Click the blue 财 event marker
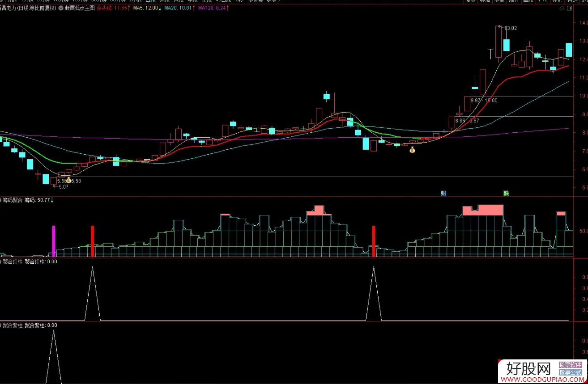 tap(443, 193)
